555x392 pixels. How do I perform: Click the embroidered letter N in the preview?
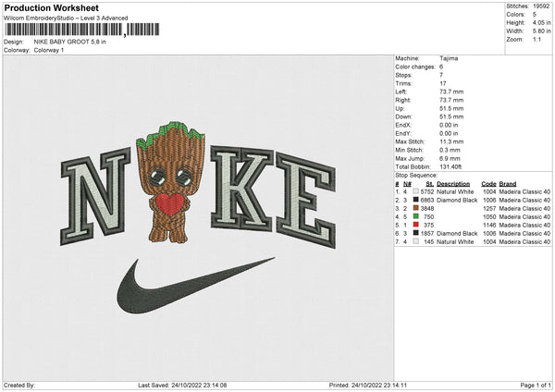click(x=95, y=197)
